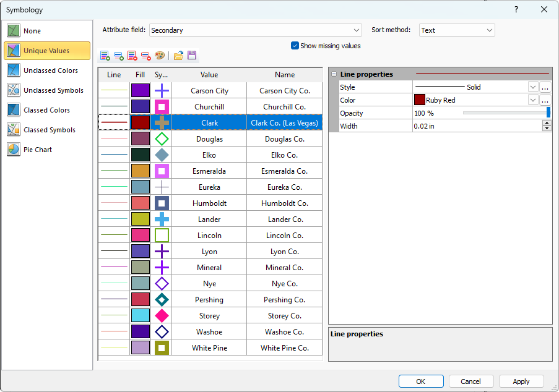This screenshot has width=559, height=392.
Task: Open the Sort method dropdown
Action: coord(490,30)
